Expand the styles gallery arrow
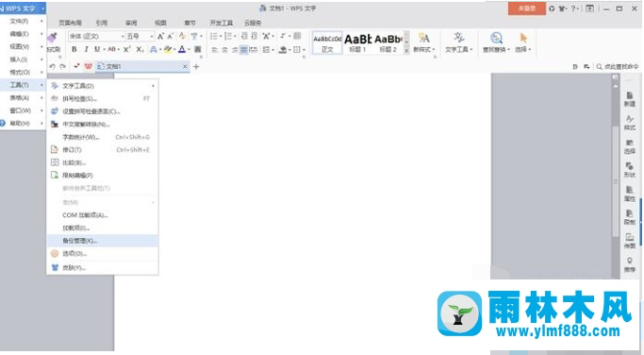 pyautogui.click(x=406, y=51)
